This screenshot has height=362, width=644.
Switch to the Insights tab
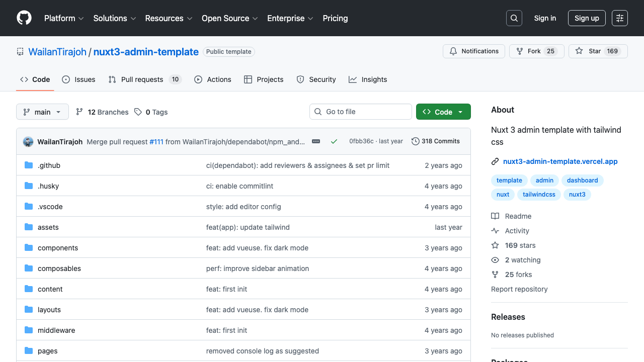tap(368, 79)
